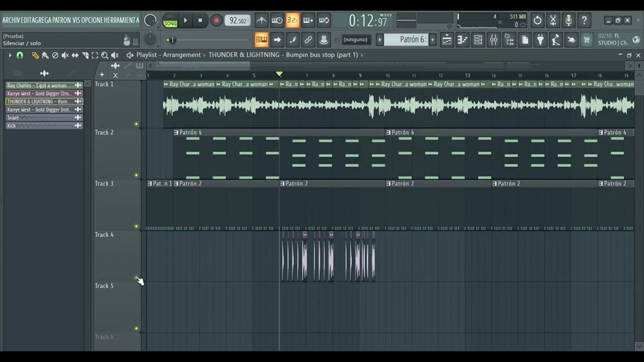Click the metronome button
Viewport: 644px width, 362px height.
tap(262, 21)
